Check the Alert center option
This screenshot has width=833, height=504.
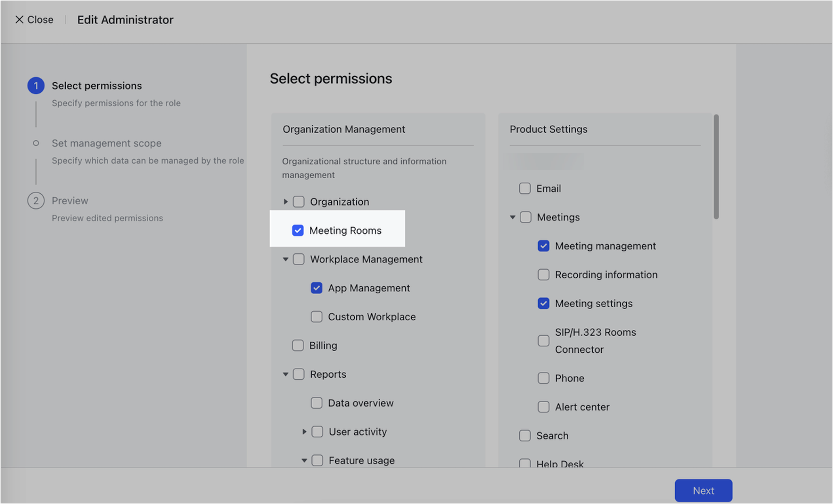543,406
